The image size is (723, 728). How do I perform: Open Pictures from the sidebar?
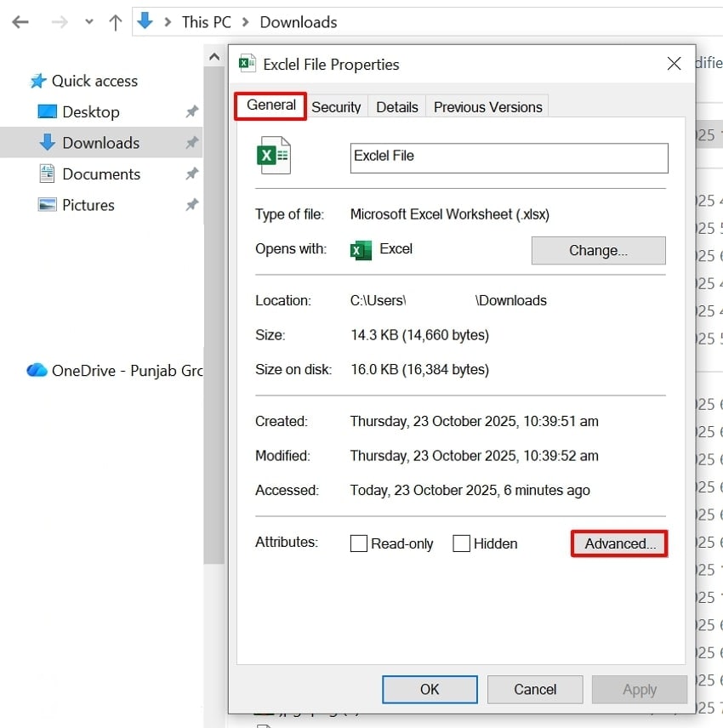pyautogui.click(x=88, y=205)
